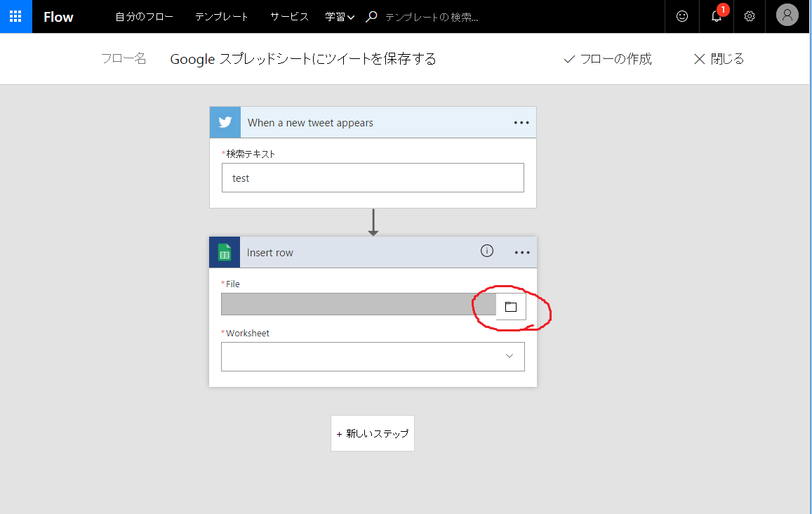Open the ellipsis menu on Insert row
This screenshot has height=514, width=812.
[522, 252]
